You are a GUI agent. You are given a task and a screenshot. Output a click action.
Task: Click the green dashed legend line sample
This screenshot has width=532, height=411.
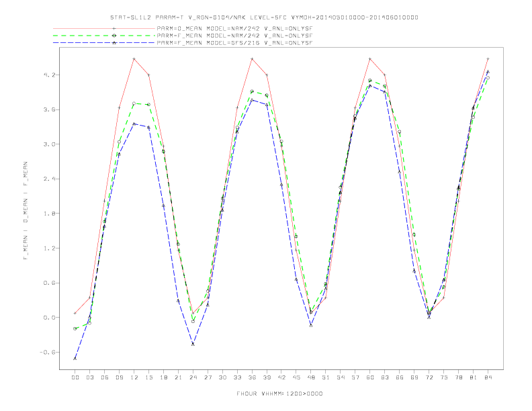pos(104,36)
